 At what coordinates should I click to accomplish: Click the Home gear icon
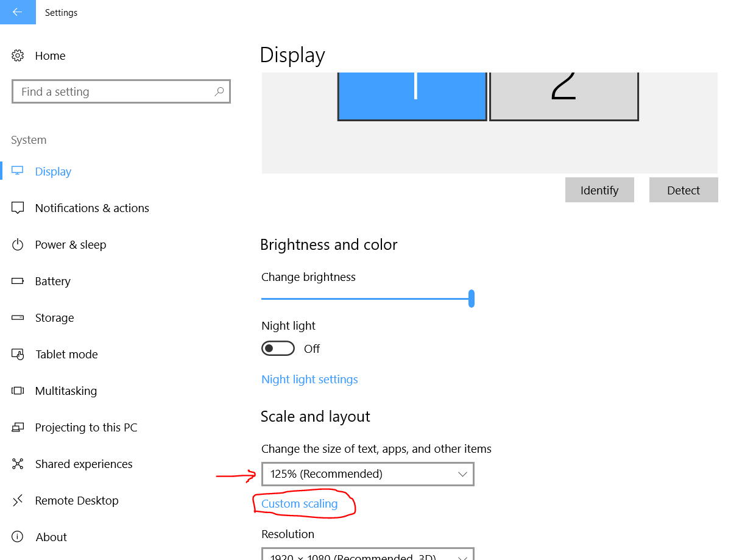(x=18, y=56)
